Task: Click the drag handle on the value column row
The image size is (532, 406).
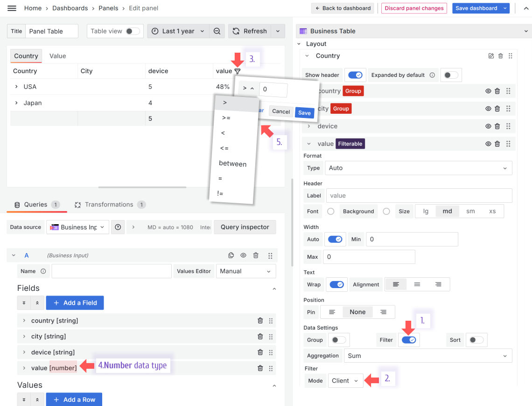Action: tap(511, 144)
